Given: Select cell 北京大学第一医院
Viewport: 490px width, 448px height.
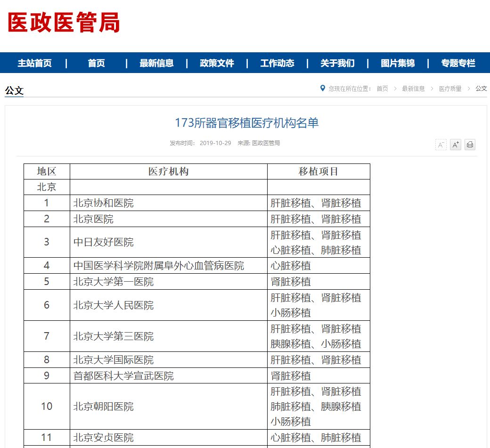Looking at the screenshot, I should pos(169,282).
